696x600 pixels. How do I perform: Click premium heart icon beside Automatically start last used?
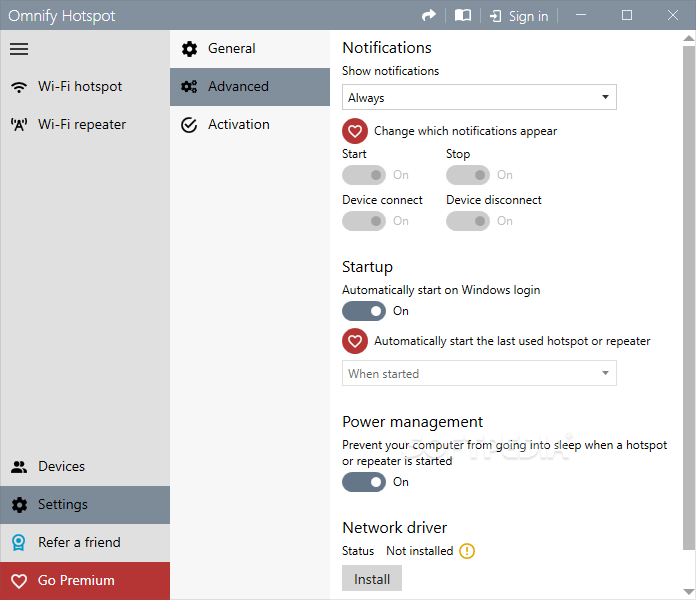click(355, 341)
